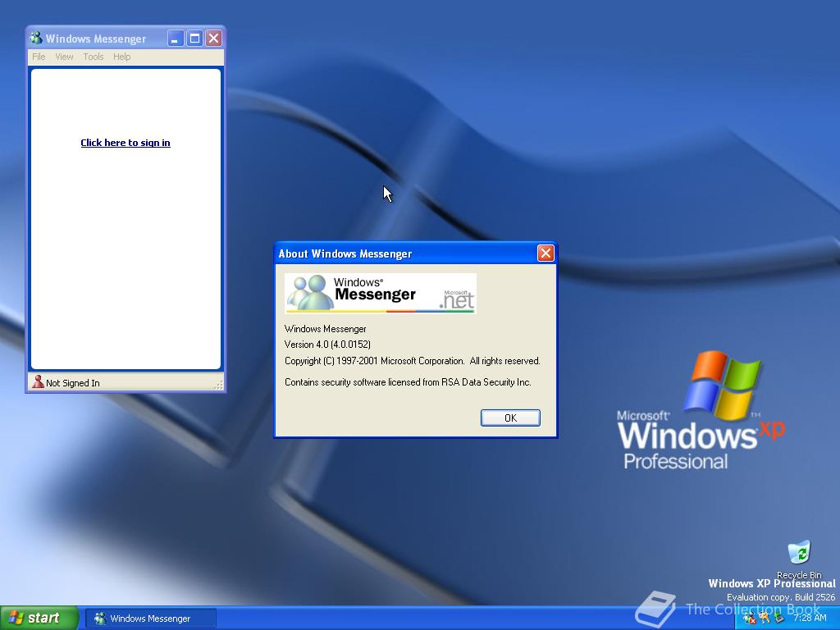Click the Safely Remove Hardware tray icon

[x=778, y=619]
